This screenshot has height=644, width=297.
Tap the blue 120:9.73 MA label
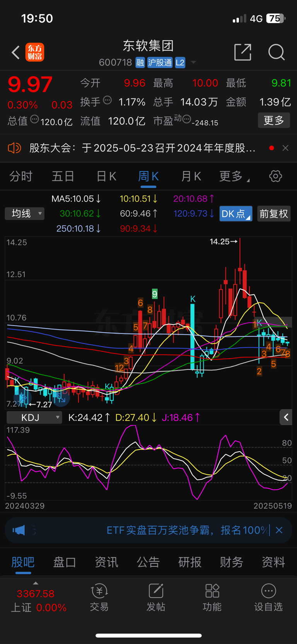coord(194,213)
